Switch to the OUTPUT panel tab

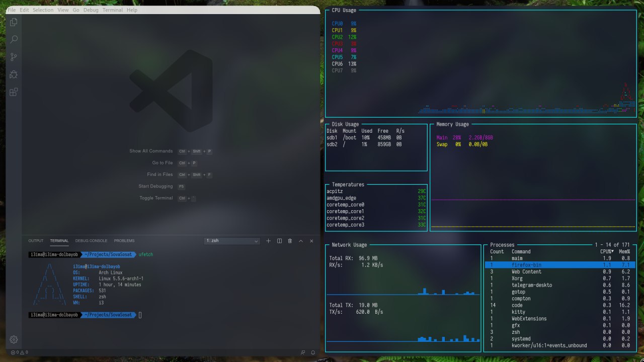click(x=36, y=241)
